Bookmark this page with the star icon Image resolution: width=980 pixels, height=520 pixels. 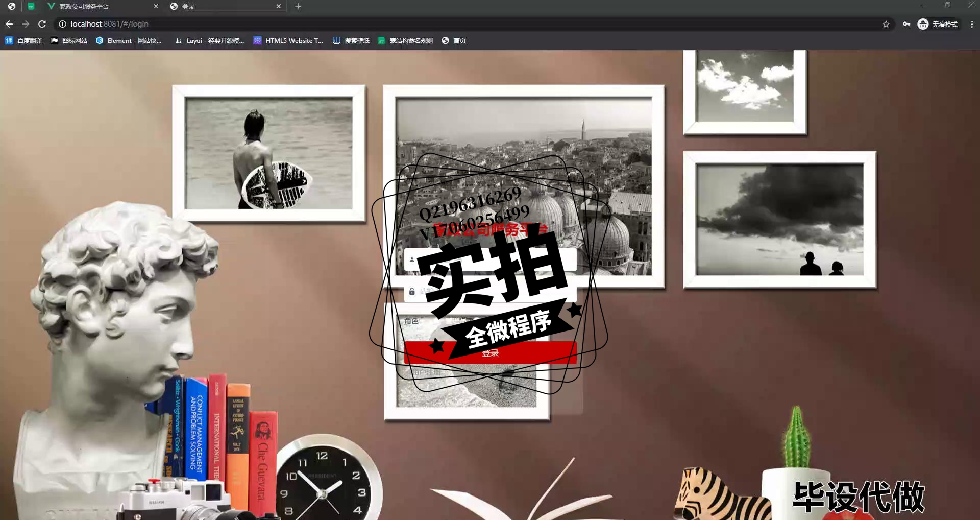[886, 24]
